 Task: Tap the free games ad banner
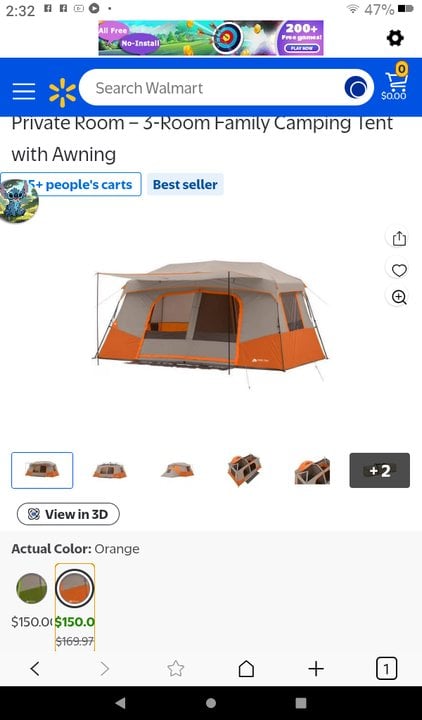(211, 38)
